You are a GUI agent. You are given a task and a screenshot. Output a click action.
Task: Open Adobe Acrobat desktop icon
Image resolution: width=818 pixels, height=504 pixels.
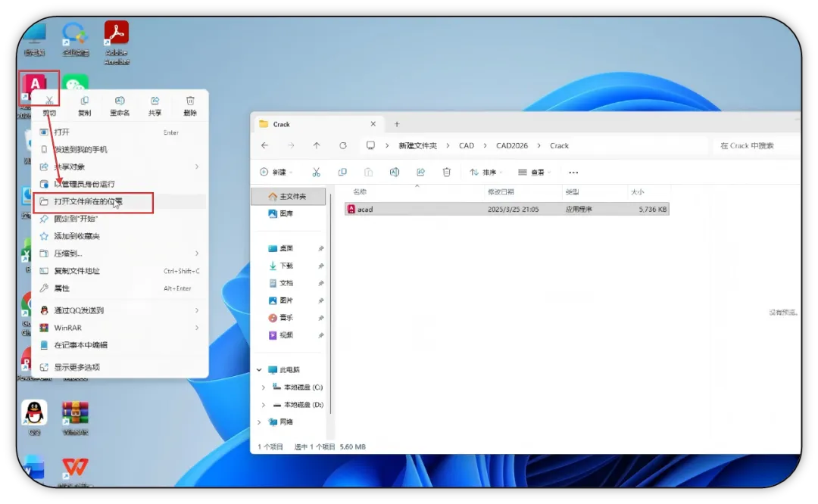pyautogui.click(x=117, y=42)
